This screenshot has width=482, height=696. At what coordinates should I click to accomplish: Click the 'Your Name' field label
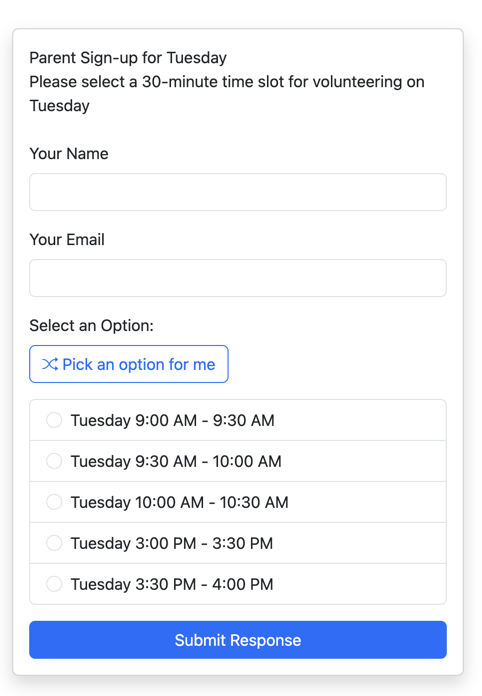coord(69,154)
